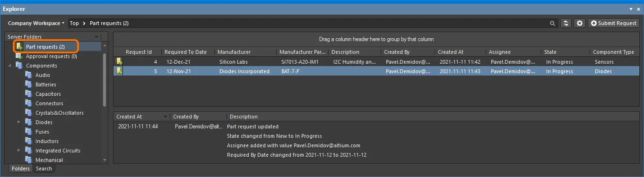Viewport: 644px width, 177px height.
Task: Click Top in the breadcrumb path
Action: point(74,23)
